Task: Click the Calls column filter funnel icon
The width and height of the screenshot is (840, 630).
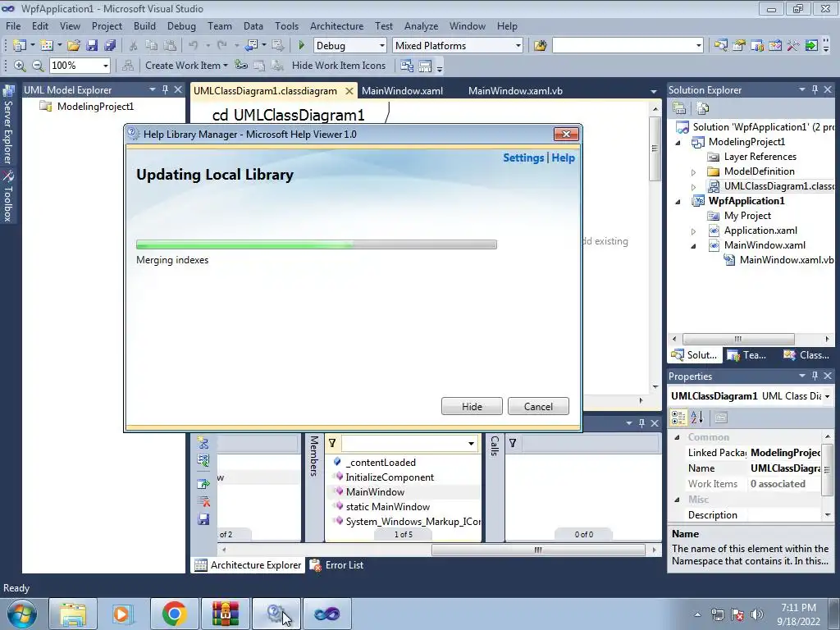Action: [x=513, y=443]
